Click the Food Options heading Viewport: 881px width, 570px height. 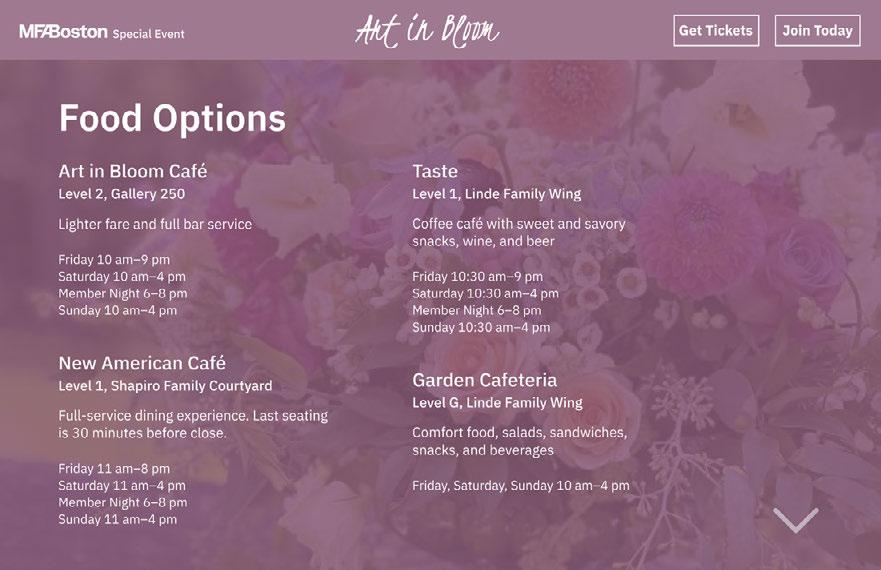tap(172, 118)
